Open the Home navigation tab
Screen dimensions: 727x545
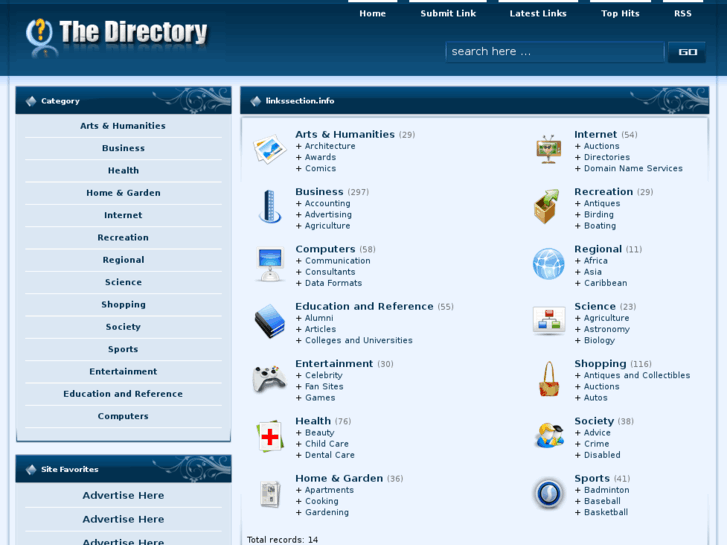click(x=372, y=13)
